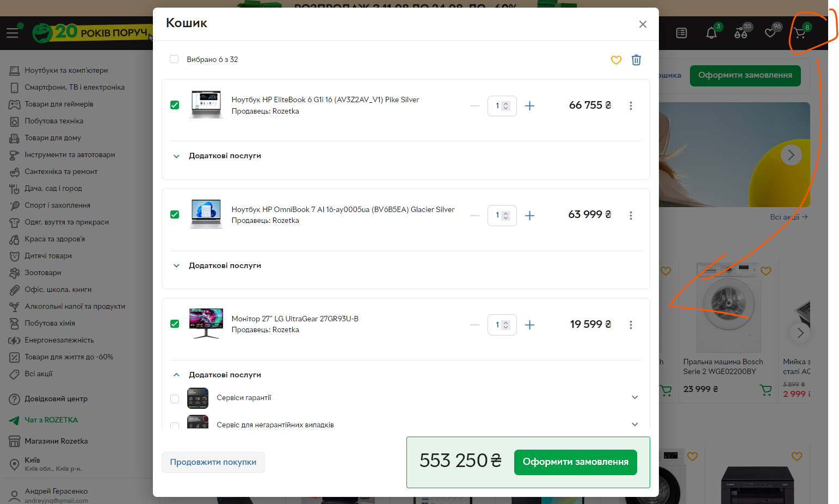Open notifications bell in header

click(x=711, y=33)
